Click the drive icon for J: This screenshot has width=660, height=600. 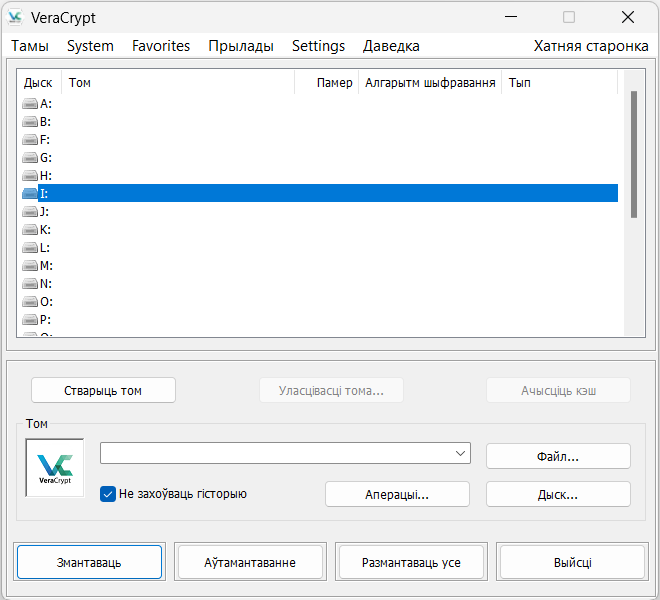click(30, 211)
